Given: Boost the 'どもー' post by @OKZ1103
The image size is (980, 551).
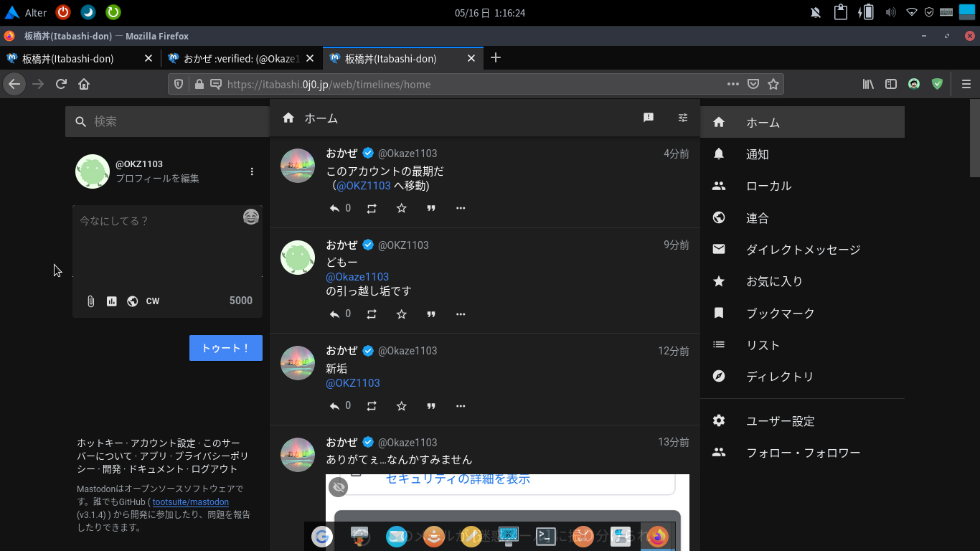Looking at the screenshot, I should coord(372,314).
